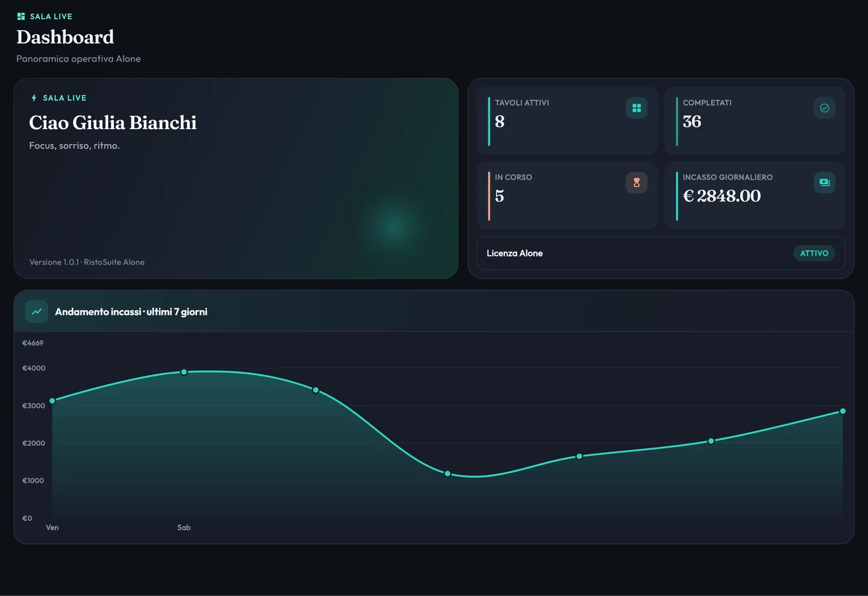
Task: Click the Ciao Giulia Bianchi greeting
Action: pyautogui.click(x=113, y=122)
